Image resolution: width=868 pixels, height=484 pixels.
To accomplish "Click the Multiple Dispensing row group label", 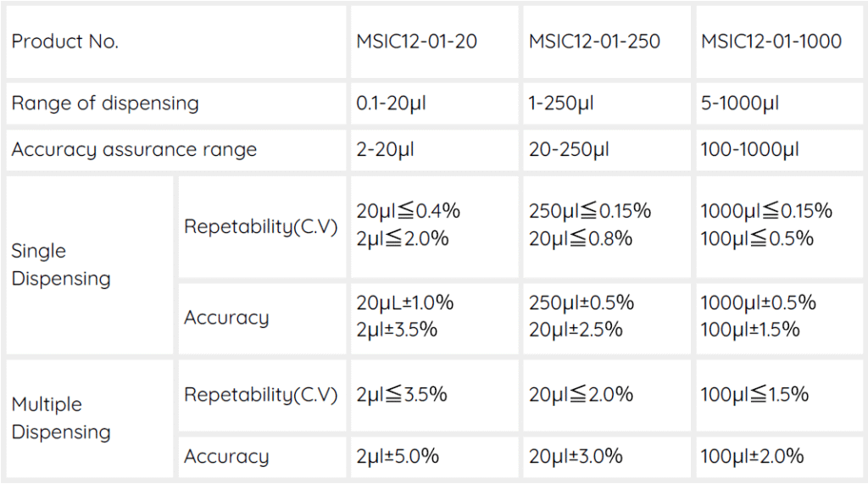I will click(61, 418).
